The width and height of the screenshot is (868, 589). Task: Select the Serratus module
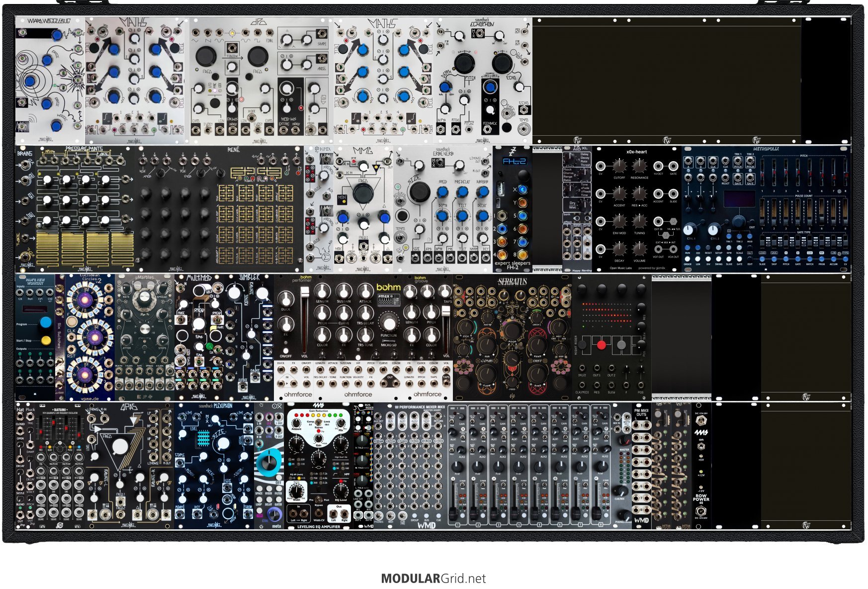[513, 337]
